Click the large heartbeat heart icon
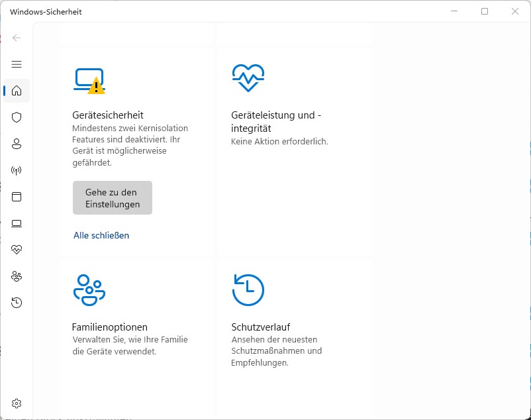 coord(248,78)
